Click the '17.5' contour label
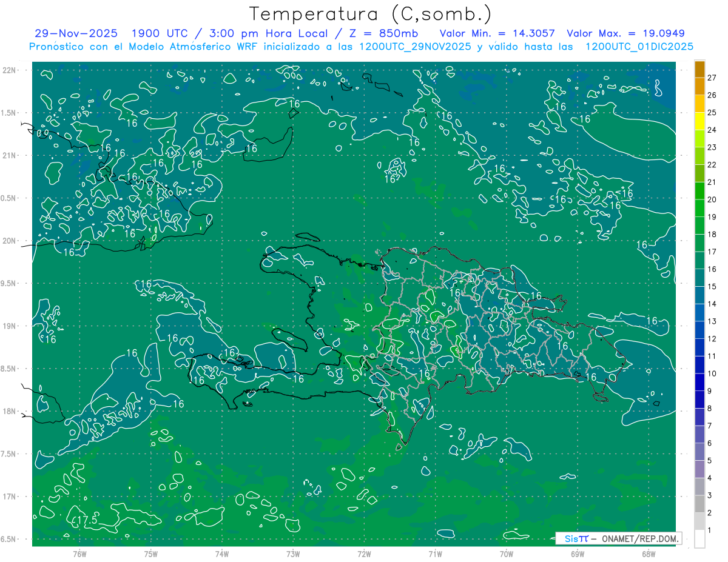Viewport: 728px width, 562px height. (86, 520)
